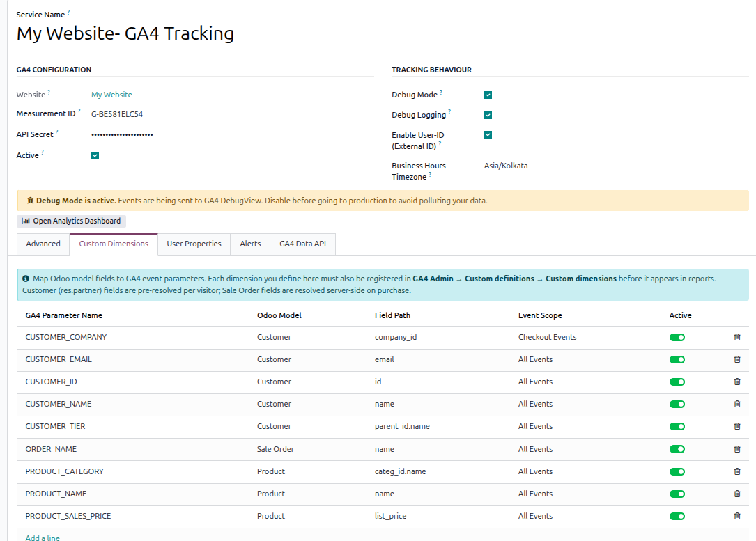This screenshot has height=541, width=756.
Task: Open the Website selection field
Action: (111, 95)
